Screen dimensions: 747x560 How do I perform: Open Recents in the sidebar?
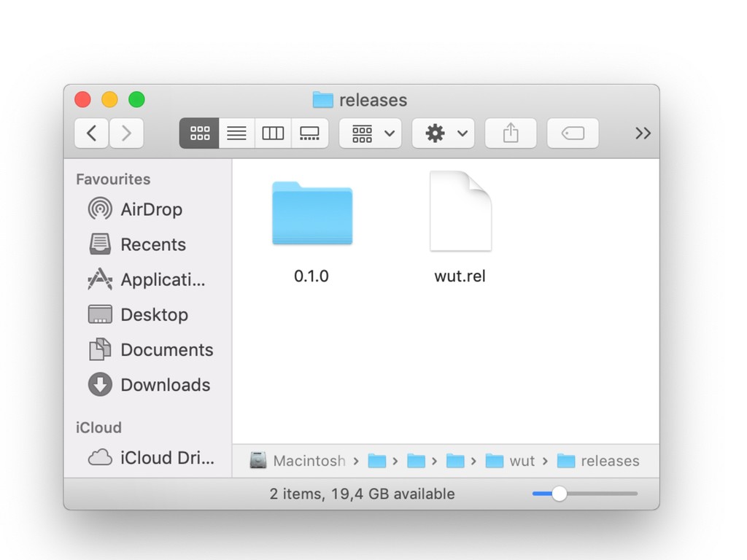pyautogui.click(x=138, y=244)
